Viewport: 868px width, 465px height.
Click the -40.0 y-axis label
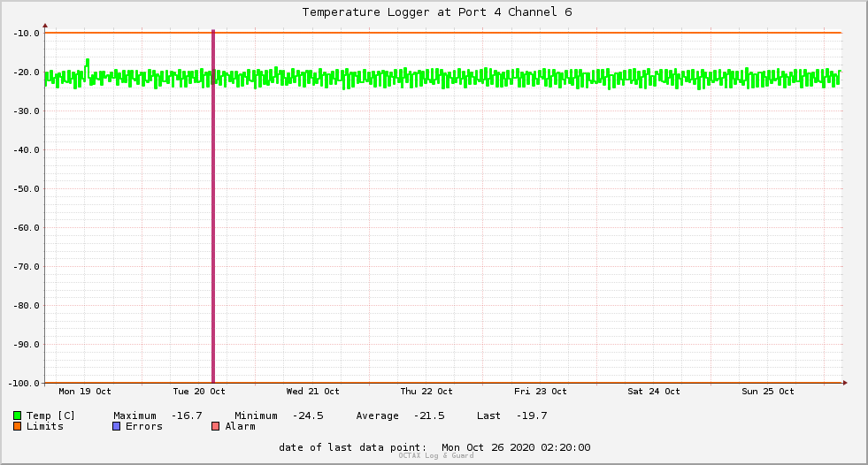(26, 149)
